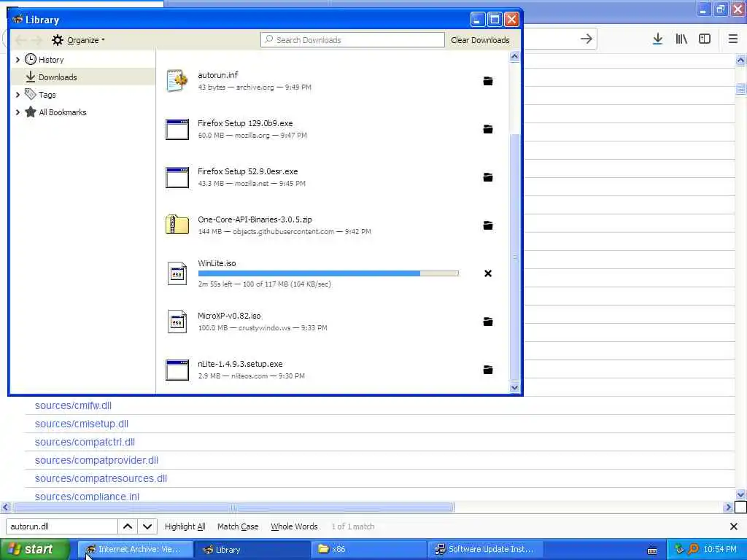The width and height of the screenshot is (747, 560).
Task: Open containing folder for autorun.inf
Action: [x=488, y=81]
